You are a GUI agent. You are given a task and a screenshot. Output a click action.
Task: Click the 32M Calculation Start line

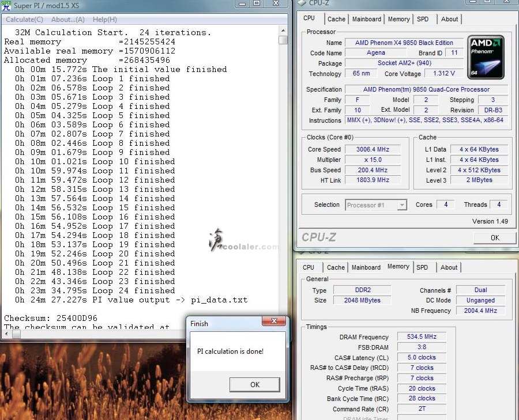(x=113, y=32)
